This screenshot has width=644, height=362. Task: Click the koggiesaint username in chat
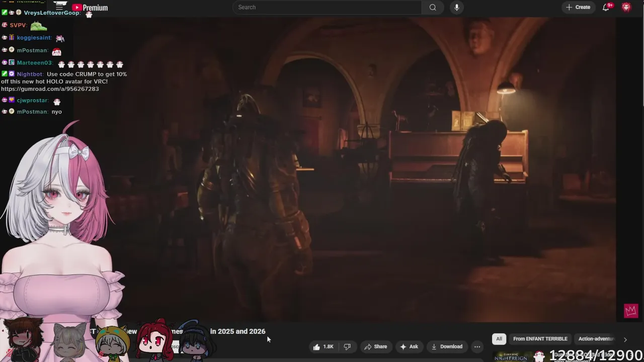pos(34,38)
